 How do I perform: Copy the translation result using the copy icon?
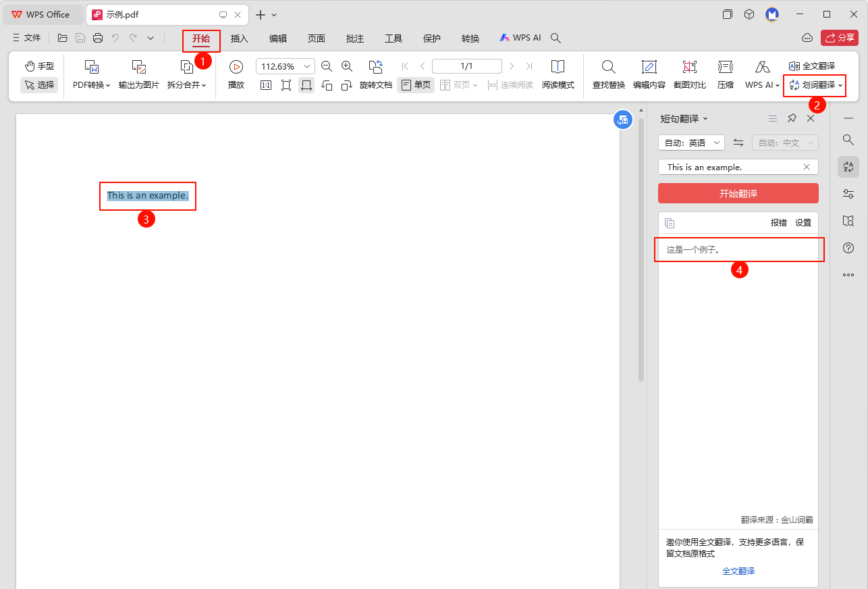pyautogui.click(x=670, y=223)
